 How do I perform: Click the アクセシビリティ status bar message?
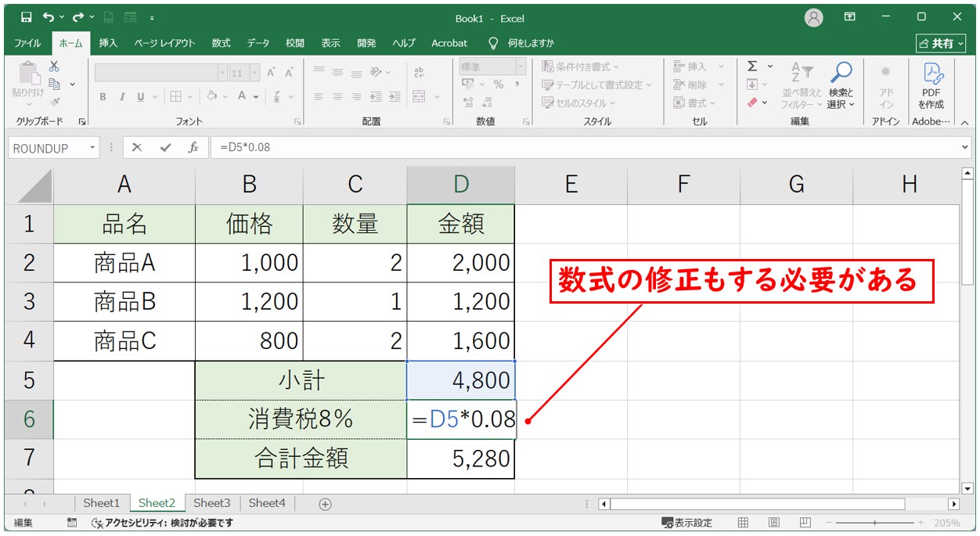coord(162,523)
